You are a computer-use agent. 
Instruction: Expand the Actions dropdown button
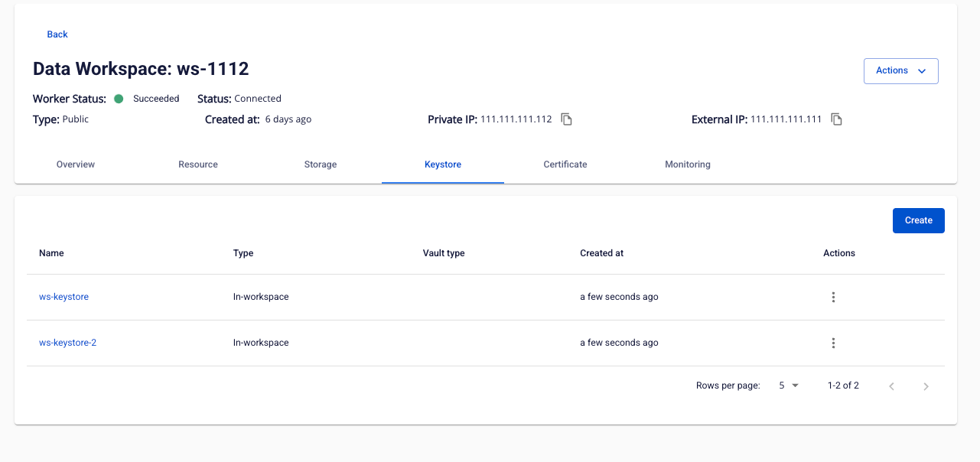point(900,70)
